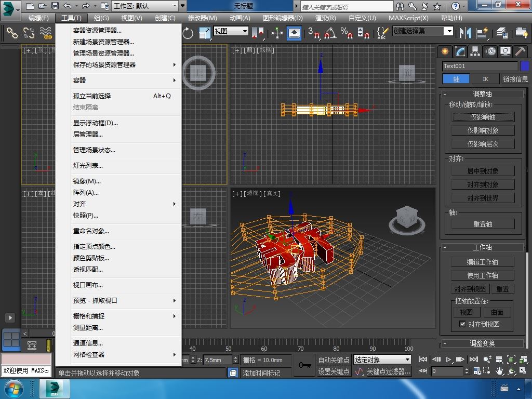Switch to the IK tab

(485, 79)
